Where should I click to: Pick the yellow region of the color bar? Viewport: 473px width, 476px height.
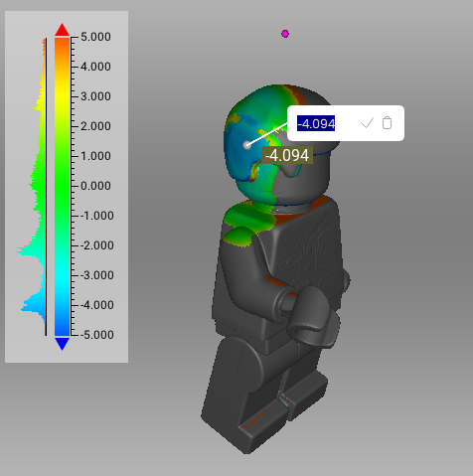[x=63, y=96]
